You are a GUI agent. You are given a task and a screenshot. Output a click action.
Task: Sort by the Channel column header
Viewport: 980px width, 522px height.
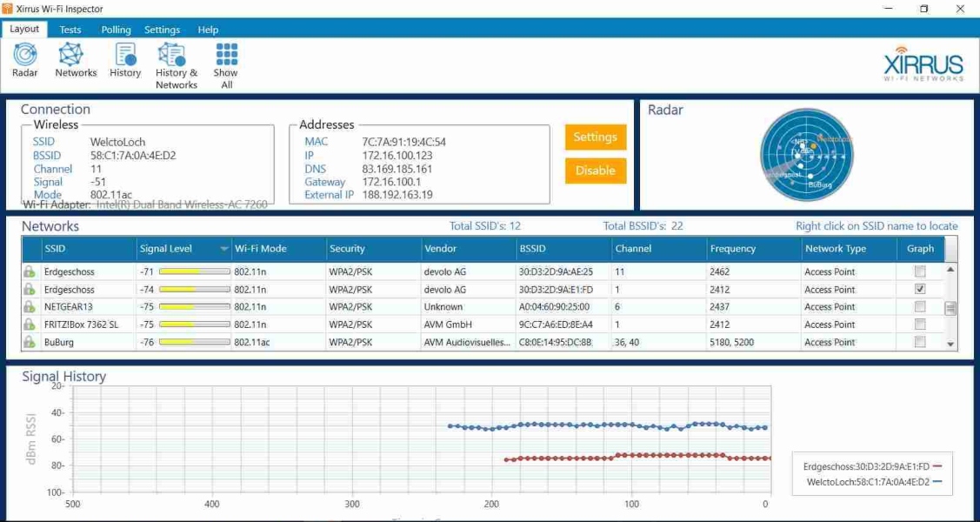tap(659, 249)
